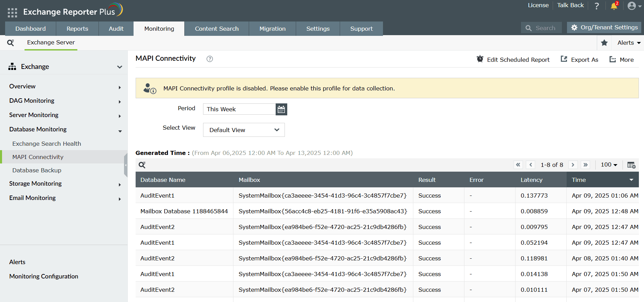Viewport: 644px width, 302px height.
Task: Expand the Server Monitoring section
Action: pos(64,115)
